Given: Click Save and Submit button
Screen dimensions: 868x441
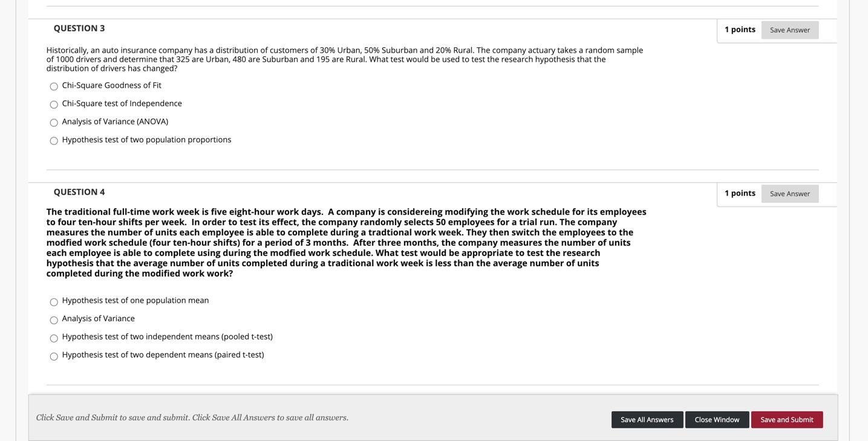Looking at the screenshot, I should pos(787,420).
